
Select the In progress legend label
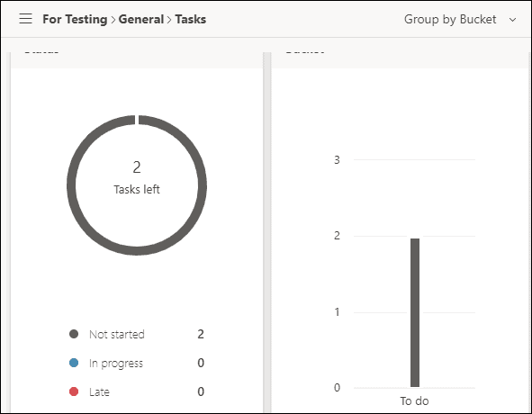(x=116, y=363)
